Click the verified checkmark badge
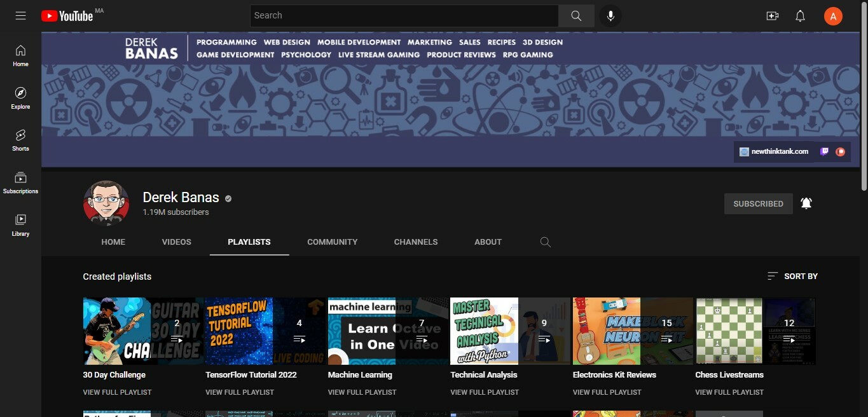This screenshot has height=417, width=868. coord(228,198)
